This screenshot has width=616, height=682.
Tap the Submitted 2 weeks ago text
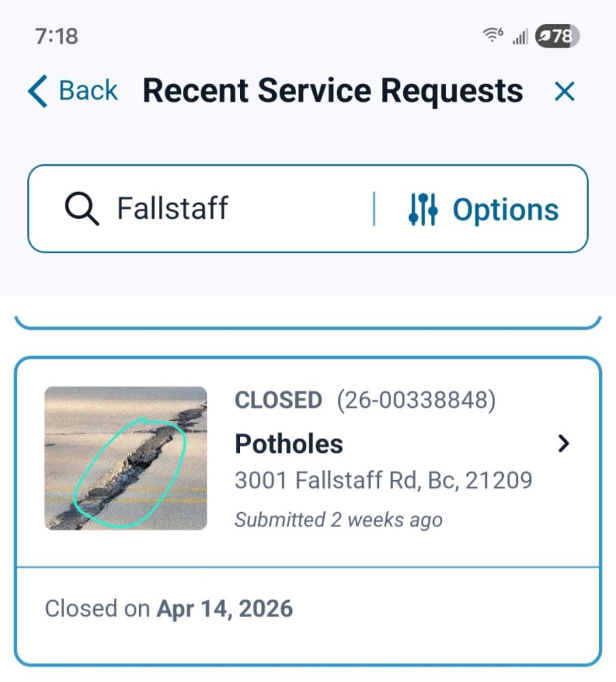[x=338, y=520]
